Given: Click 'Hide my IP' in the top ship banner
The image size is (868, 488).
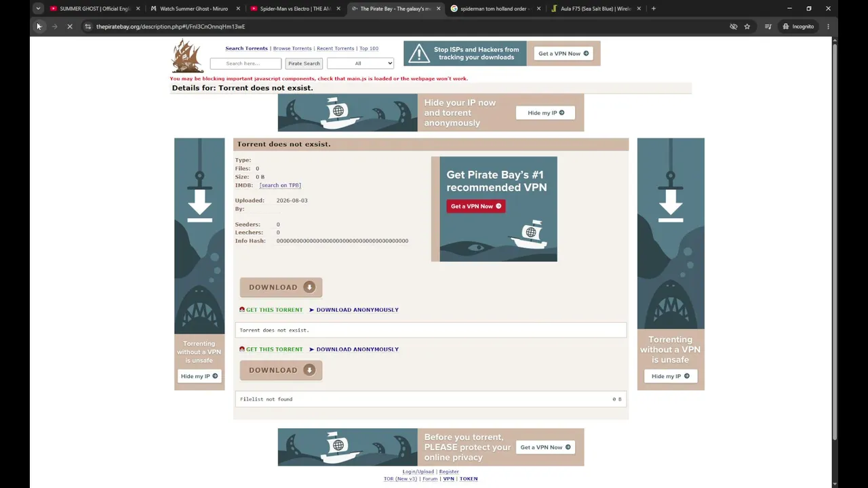Looking at the screenshot, I should (x=546, y=113).
